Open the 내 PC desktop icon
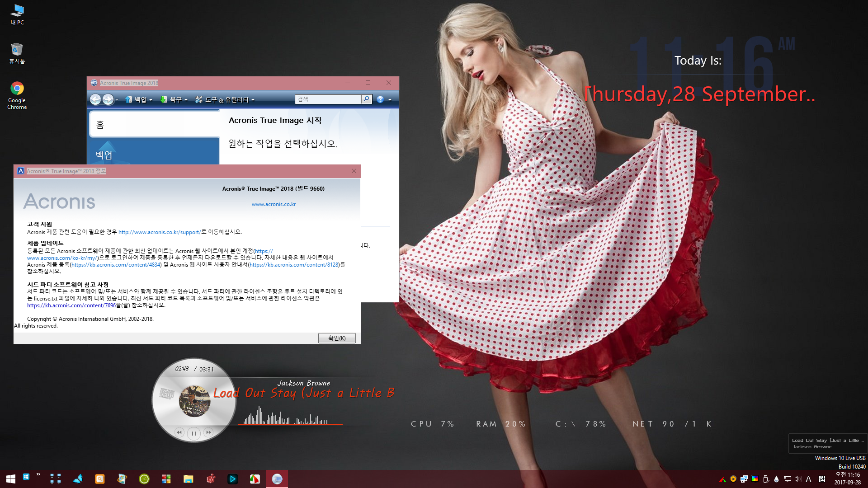868x488 pixels. click(17, 14)
